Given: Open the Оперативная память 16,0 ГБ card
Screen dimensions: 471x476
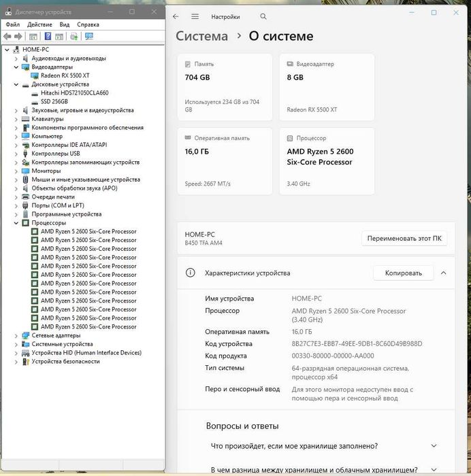Looking at the screenshot, I should pyautogui.click(x=225, y=161).
